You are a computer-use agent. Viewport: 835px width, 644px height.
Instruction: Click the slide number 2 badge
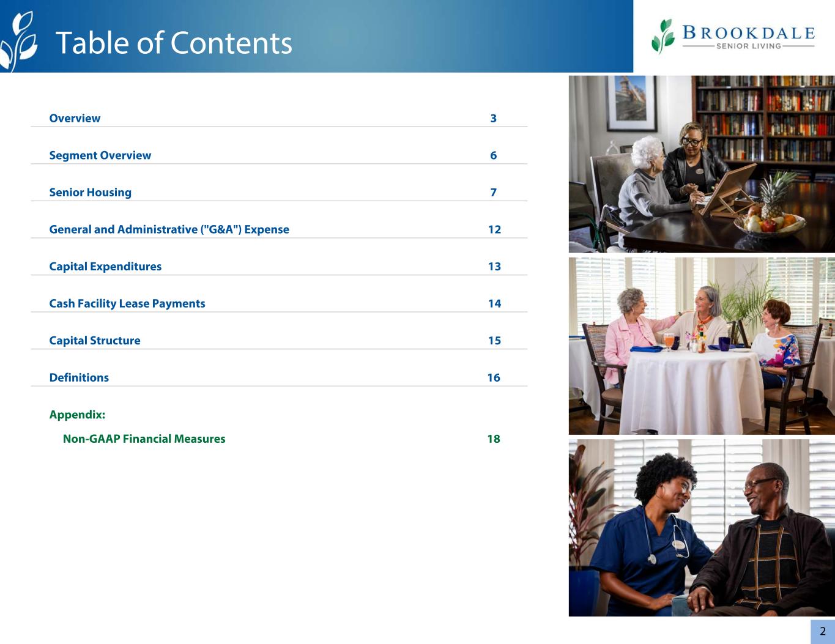point(823,632)
